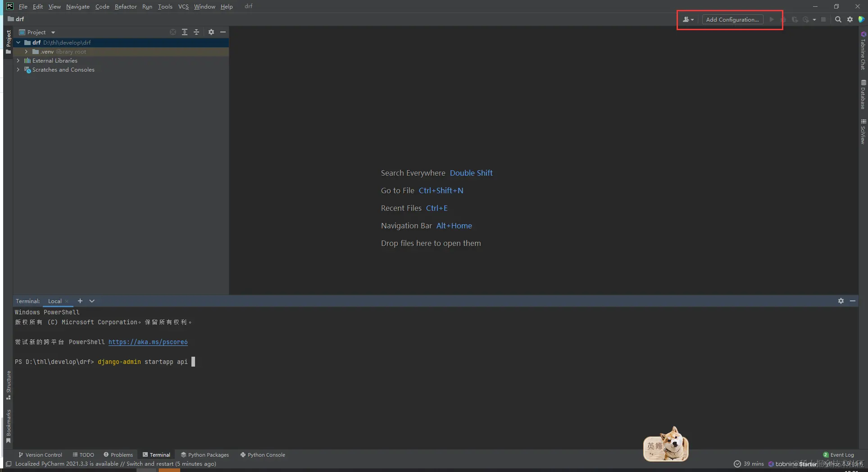This screenshot has width=868, height=472.
Task: Click the colorful plugin icon at toolbar end
Action: pyautogui.click(x=861, y=19)
